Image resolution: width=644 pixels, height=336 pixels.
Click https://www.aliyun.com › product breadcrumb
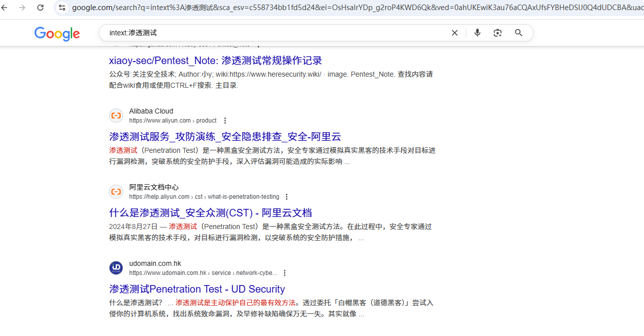(x=173, y=121)
